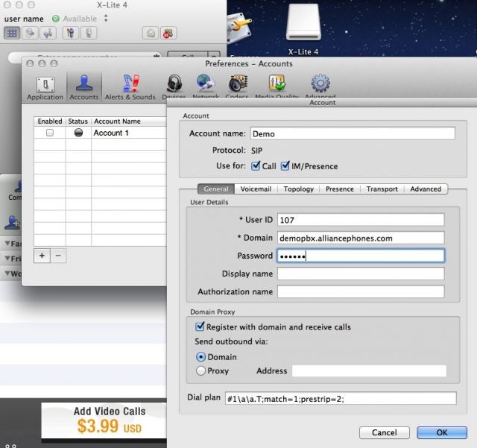Image resolution: width=477 pixels, height=448 pixels.
Task: Open the Devices headset icon
Action: (174, 83)
